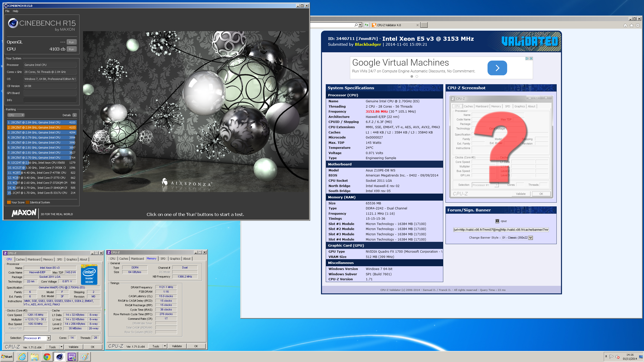This screenshot has width=644, height=362.
Task: Open Graphics tab in right CPU-Z window
Action: (x=175, y=259)
